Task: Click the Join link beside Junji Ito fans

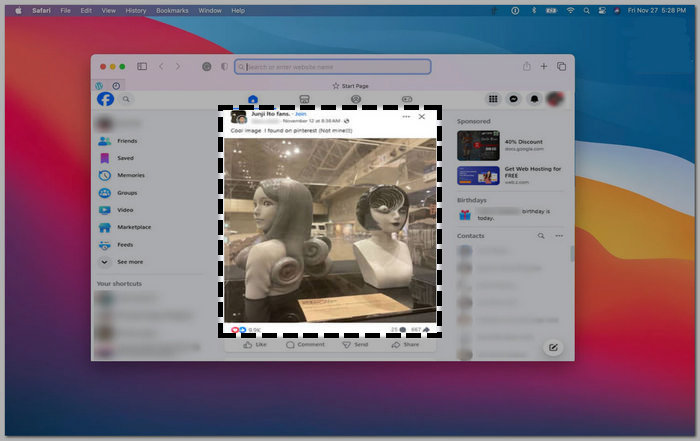Action: coord(300,115)
